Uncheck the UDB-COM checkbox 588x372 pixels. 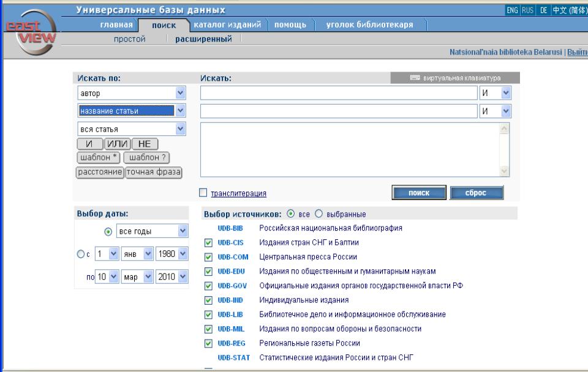click(x=208, y=257)
